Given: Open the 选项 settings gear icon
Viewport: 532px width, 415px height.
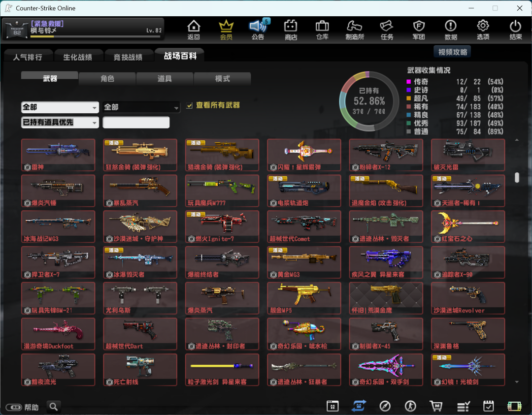Looking at the screenshot, I should pyautogui.click(x=483, y=30).
